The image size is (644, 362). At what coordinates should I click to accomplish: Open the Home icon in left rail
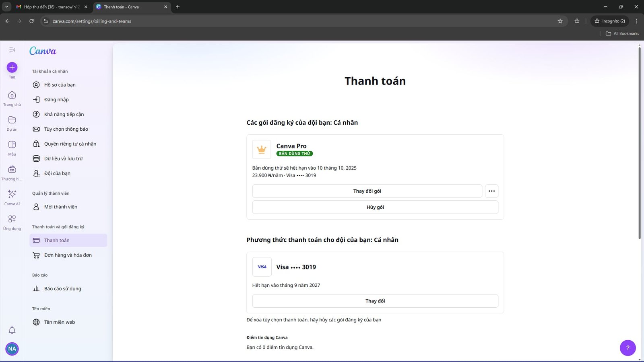[x=12, y=95]
